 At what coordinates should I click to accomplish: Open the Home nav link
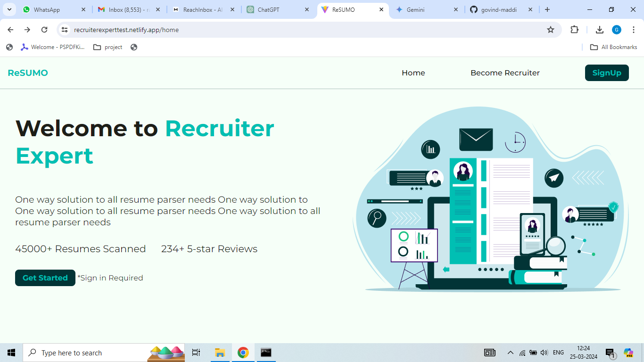pyautogui.click(x=413, y=73)
